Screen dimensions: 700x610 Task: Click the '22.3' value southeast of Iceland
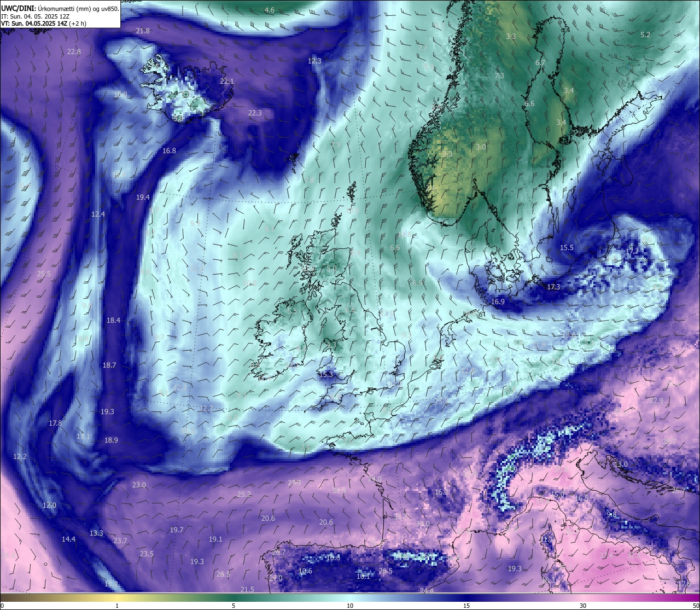(x=255, y=113)
